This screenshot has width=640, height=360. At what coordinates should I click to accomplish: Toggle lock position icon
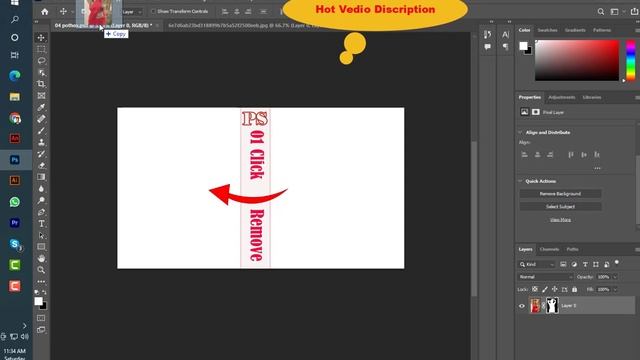point(554,289)
